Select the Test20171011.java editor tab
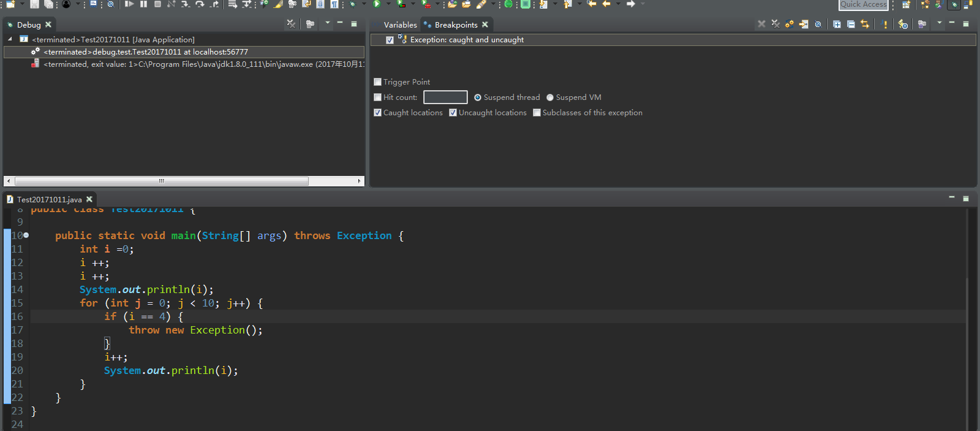 pyautogui.click(x=49, y=199)
